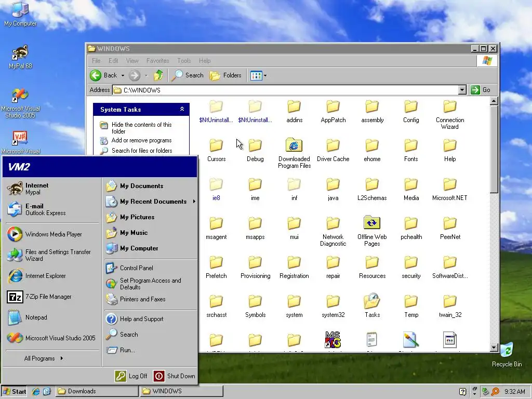Screen dimensions: 532x399
Task: Click scrollbar up arrow in Explorer
Action: click(494, 101)
